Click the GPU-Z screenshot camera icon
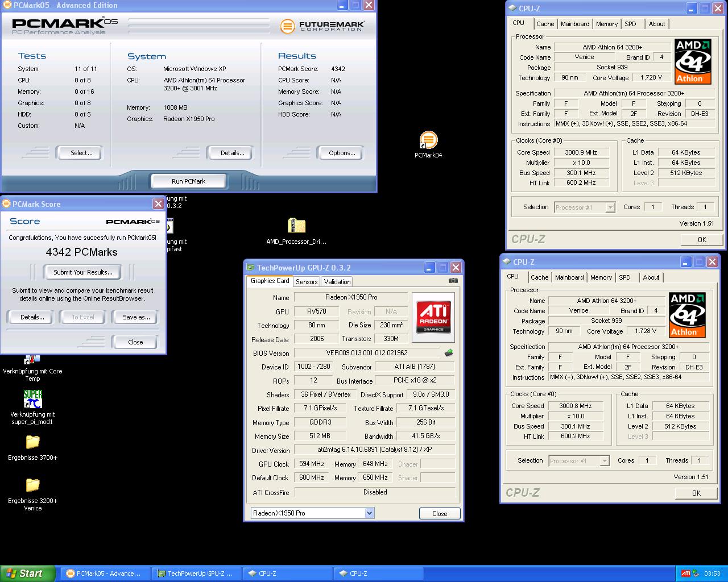The height and width of the screenshot is (582, 728). pos(453,281)
